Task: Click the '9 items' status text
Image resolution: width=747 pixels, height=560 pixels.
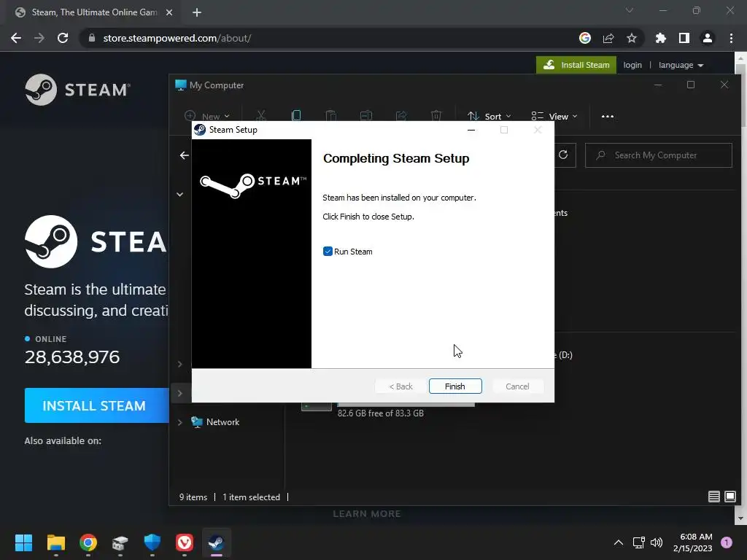Action: pos(193,497)
